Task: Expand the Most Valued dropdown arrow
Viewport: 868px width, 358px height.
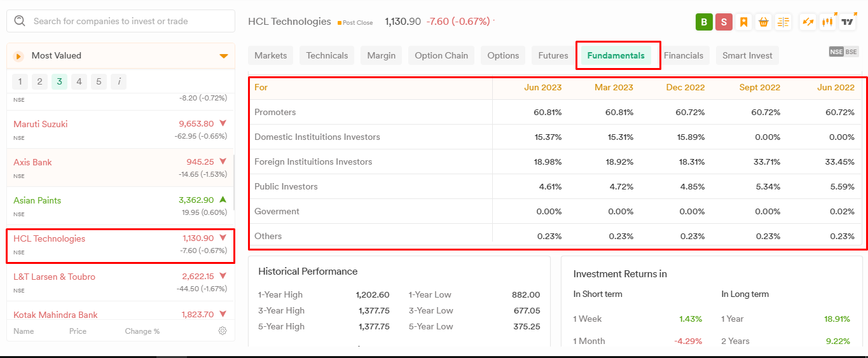Action: pos(224,56)
